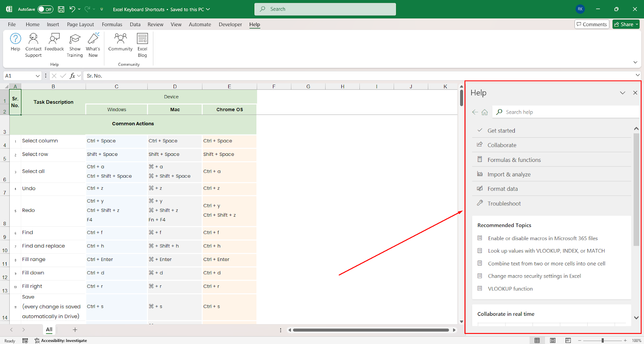This screenshot has height=344, width=644.
Task: Select the All sheet tab
Action: click(49, 329)
